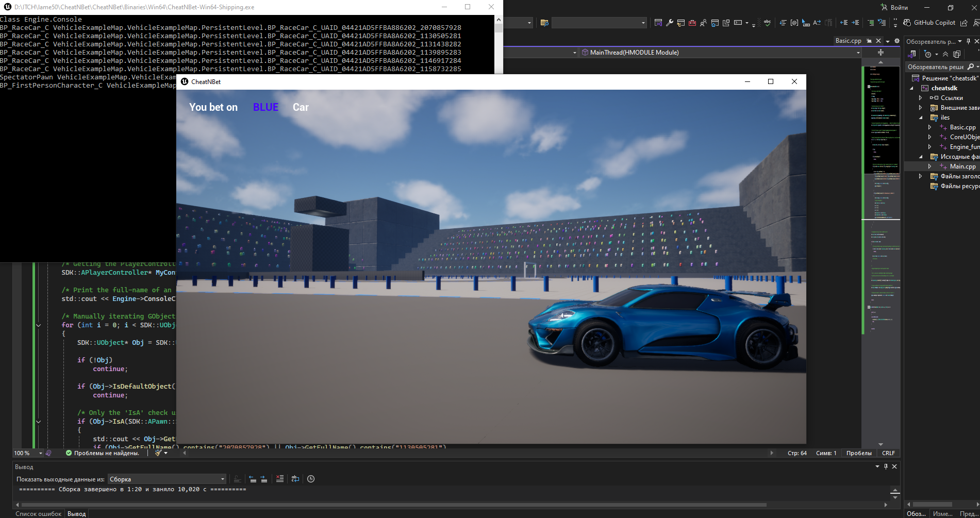Image resolution: width=980 pixels, height=518 pixels.
Task: Click the decrease indent toolbar icon
Action: point(844,23)
